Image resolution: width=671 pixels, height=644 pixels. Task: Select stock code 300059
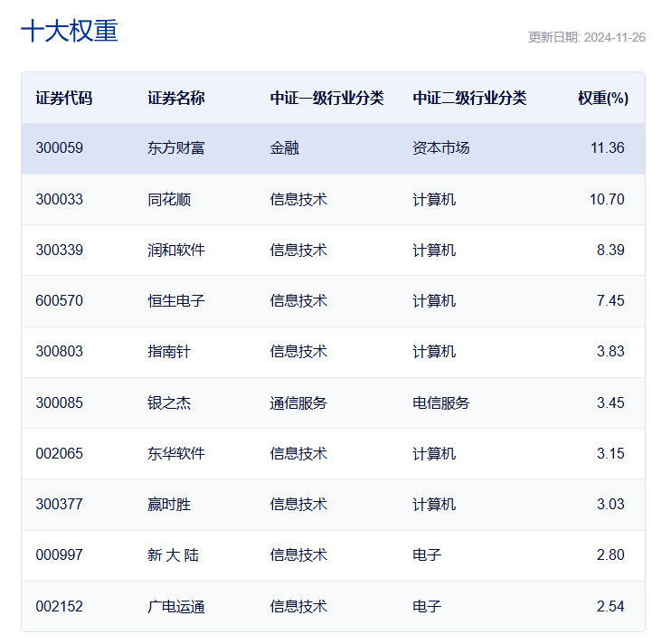click(59, 148)
